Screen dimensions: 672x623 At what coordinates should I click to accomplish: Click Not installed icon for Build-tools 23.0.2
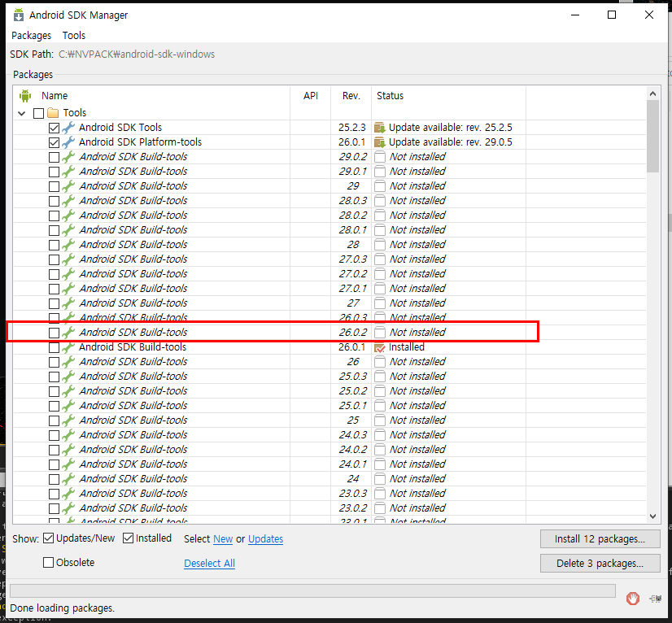tap(380, 508)
